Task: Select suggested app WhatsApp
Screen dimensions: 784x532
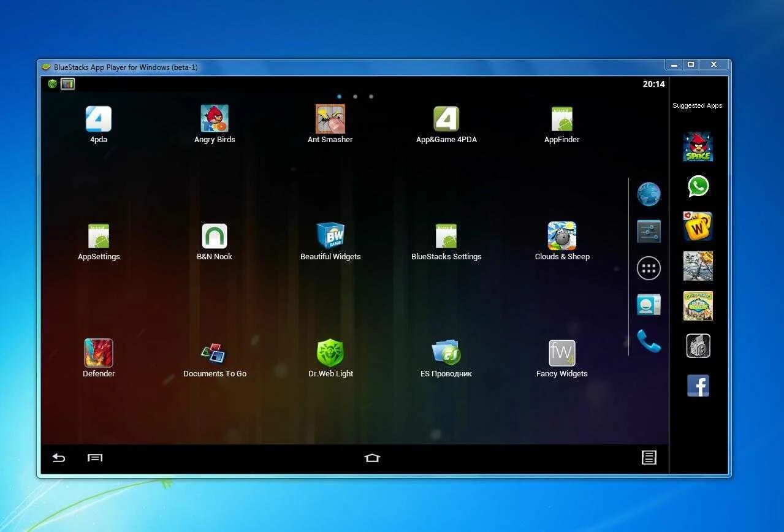Action: point(698,186)
